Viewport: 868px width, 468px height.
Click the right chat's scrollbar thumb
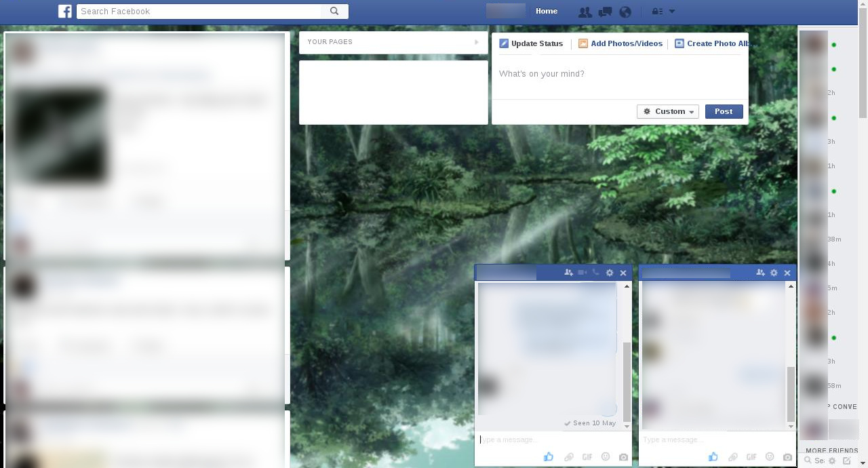(x=791, y=394)
